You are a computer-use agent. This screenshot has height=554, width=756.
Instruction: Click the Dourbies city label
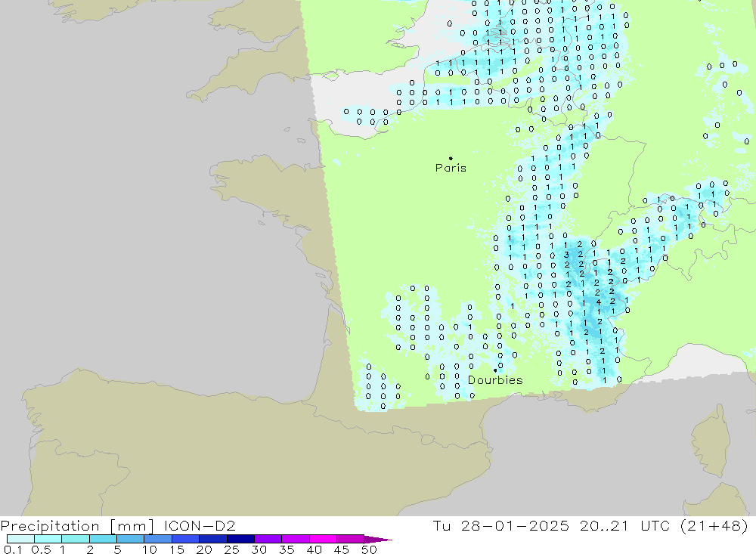point(495,380)
